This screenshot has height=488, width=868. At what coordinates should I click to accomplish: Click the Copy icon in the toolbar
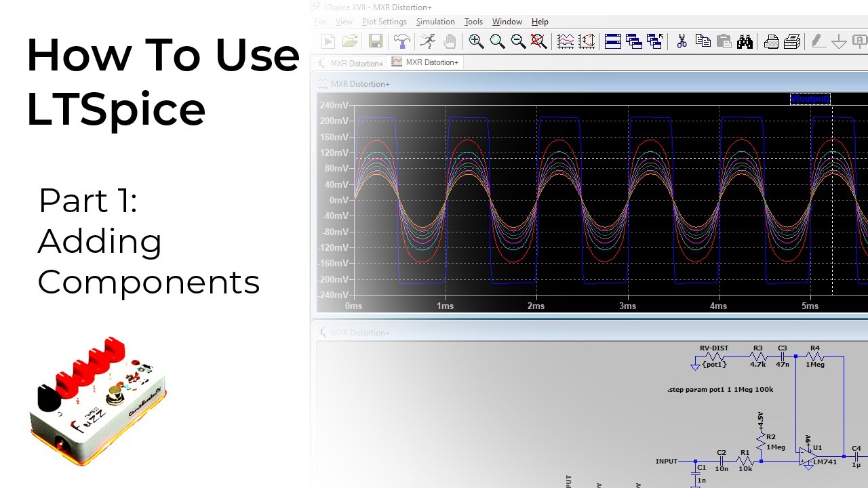(703, 41)
